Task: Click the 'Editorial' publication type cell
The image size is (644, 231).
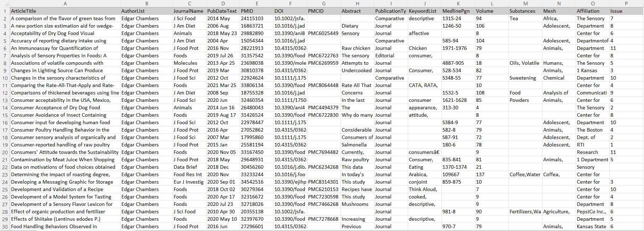Action: coord(390,56)
